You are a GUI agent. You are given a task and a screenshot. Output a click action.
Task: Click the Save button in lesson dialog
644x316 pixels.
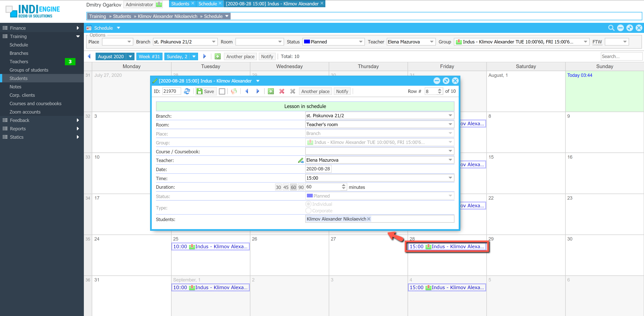205,91
